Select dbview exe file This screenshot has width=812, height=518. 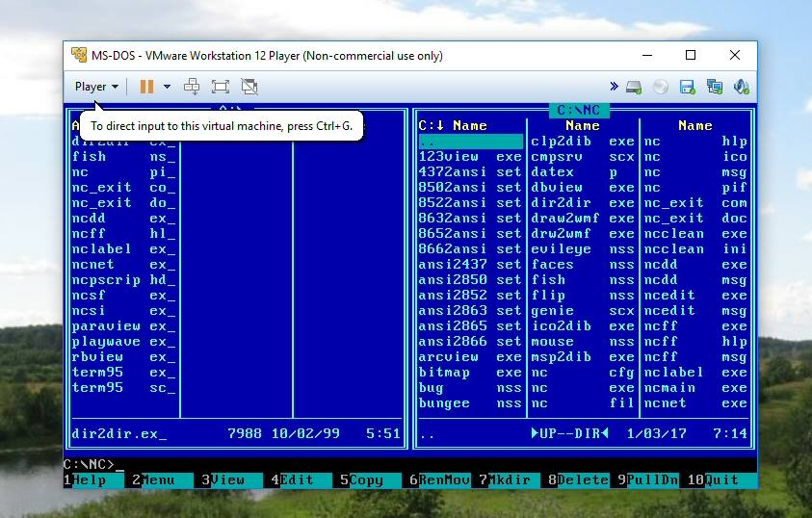583,188
